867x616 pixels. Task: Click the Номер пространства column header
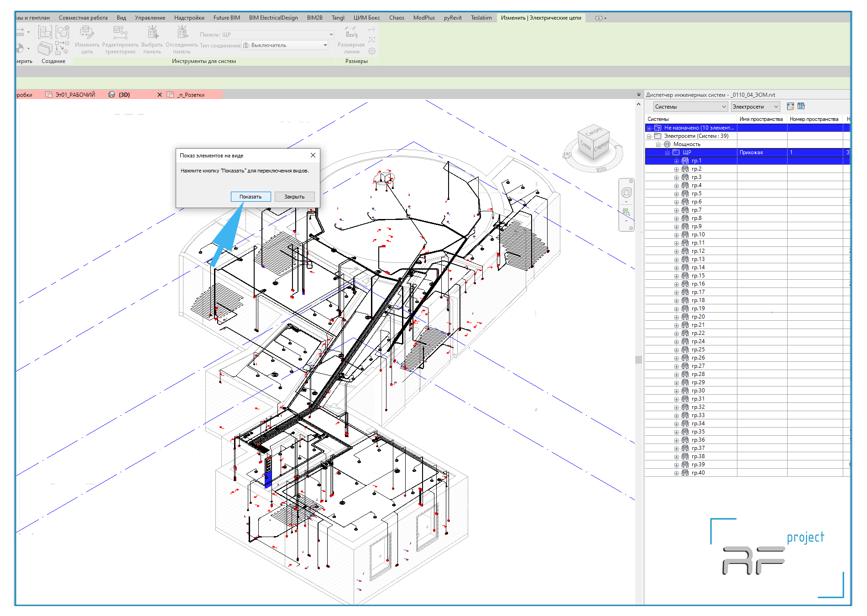pyautogui.click(x=815, y=119)
